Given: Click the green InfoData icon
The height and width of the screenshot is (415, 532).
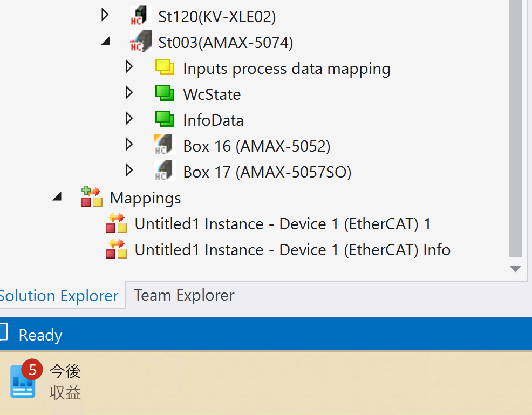Looking at the screenshot, I should pos(165,119).
